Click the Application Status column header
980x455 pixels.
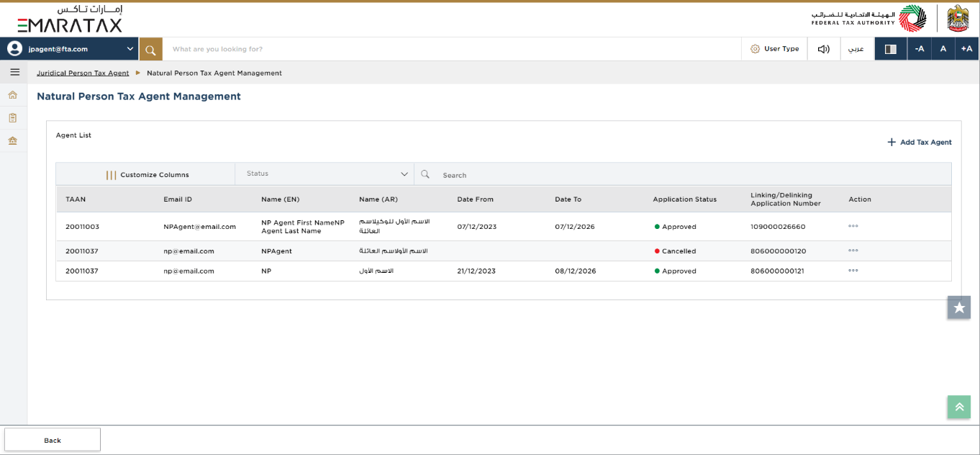point(685,199)
